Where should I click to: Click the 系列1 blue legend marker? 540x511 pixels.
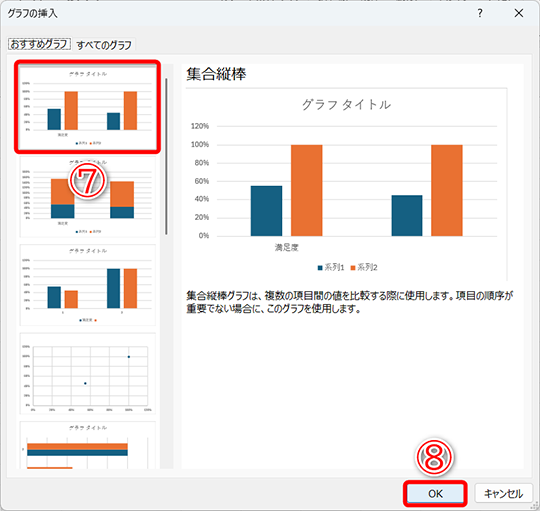click(x=320, y=268)
